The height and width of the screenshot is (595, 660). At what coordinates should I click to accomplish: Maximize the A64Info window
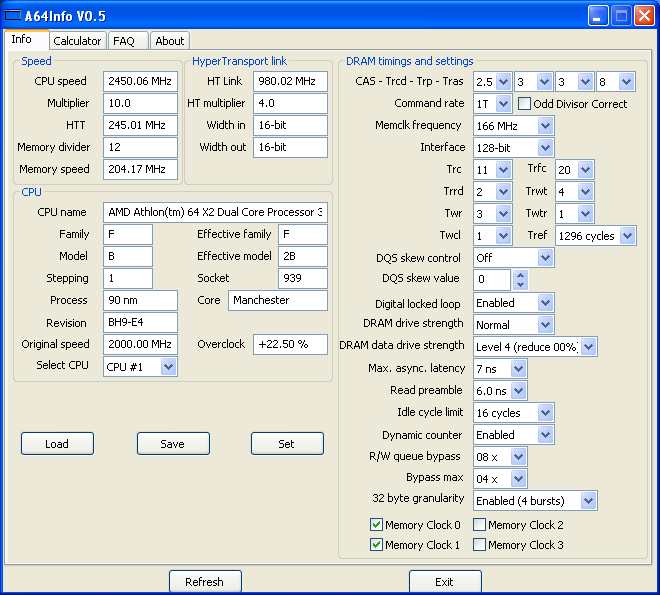[621, 15]
